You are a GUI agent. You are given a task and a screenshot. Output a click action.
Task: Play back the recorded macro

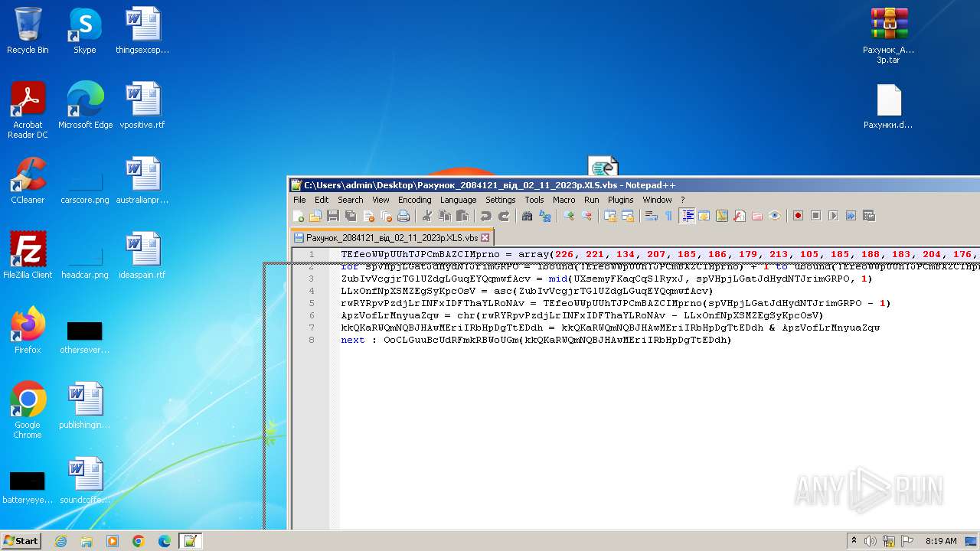(x=833, y=216)
